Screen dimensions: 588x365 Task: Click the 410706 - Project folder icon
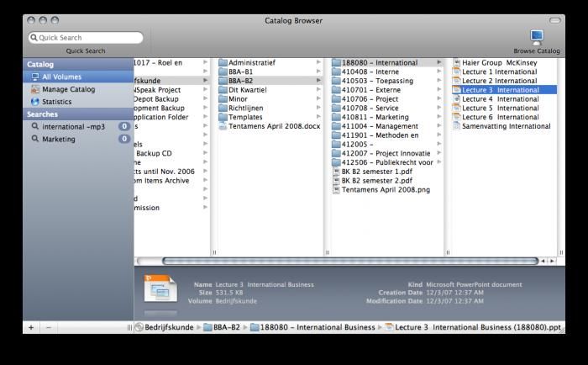click(x=336, y=98)
